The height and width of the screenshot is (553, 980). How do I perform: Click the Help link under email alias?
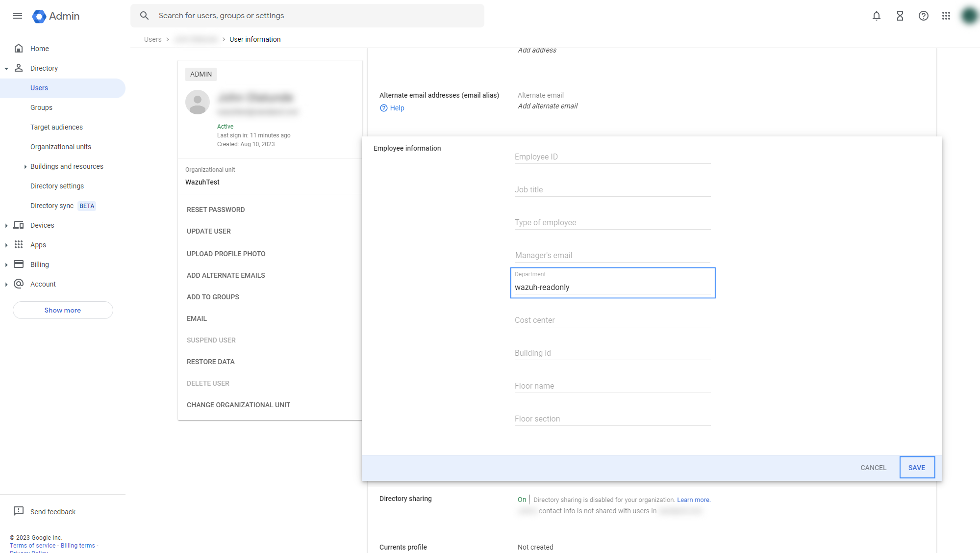coord(397,108)
